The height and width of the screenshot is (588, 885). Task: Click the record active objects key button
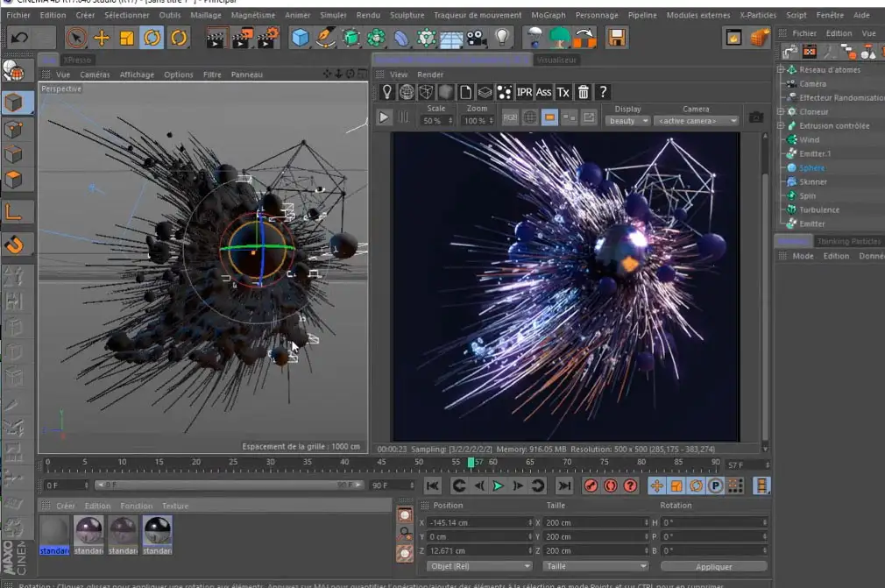pyautogui.click(x=591, y=485)
